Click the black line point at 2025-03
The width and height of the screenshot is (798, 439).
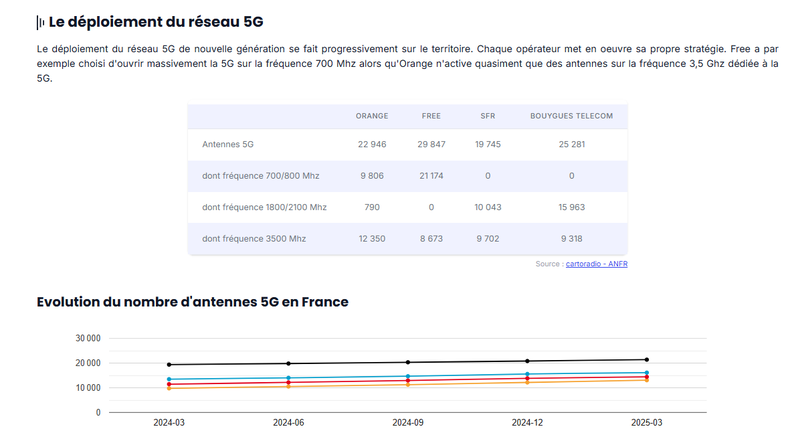[647, 360]
